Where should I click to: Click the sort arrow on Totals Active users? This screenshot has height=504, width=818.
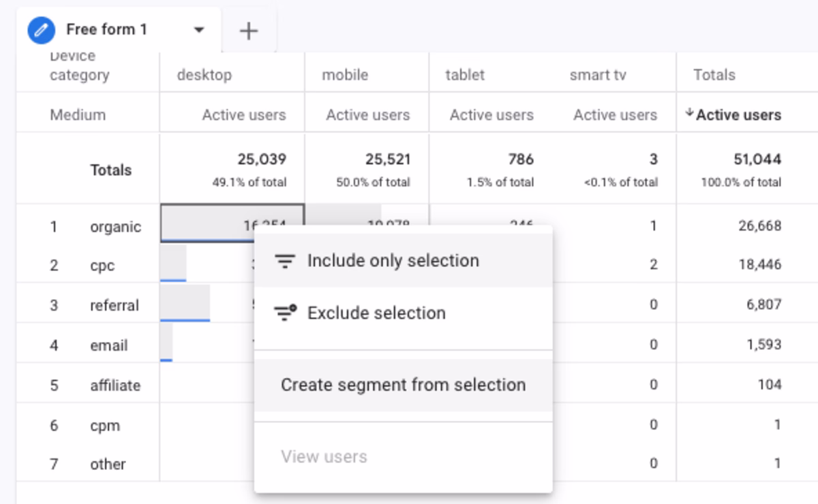click(689, 114)
